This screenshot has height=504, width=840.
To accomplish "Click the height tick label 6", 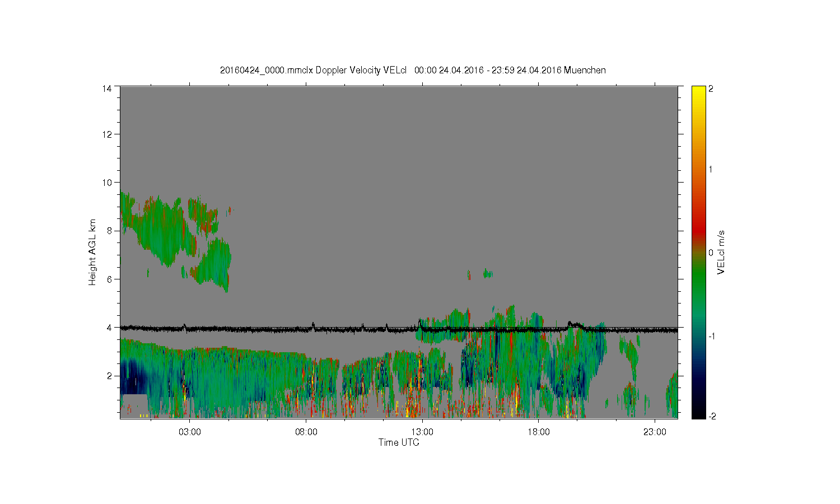I will (109, 279).
